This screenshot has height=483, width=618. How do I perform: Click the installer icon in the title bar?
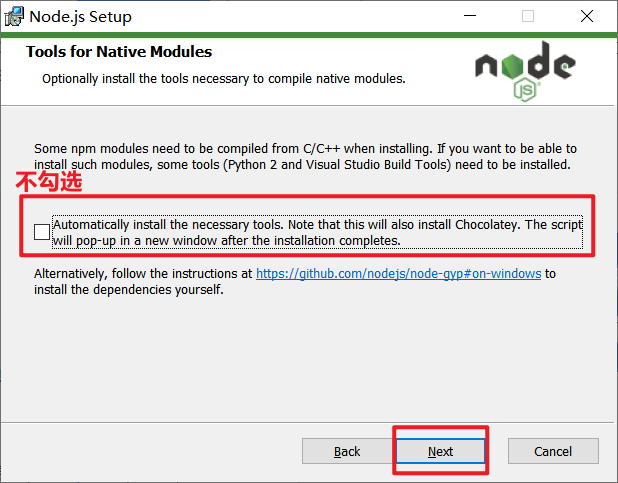(14, 17)
